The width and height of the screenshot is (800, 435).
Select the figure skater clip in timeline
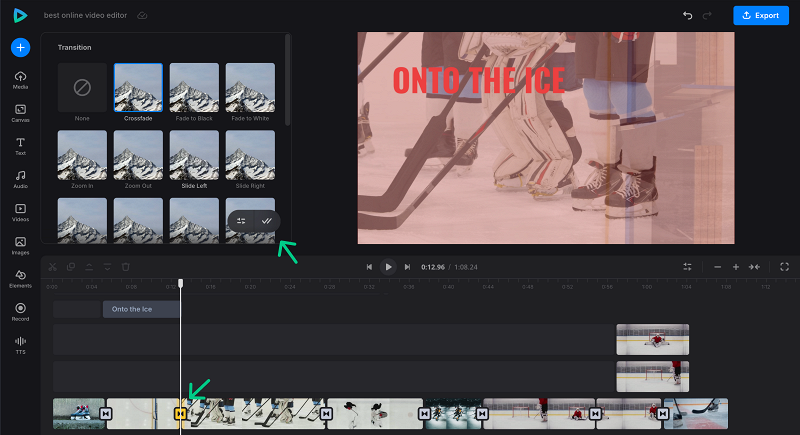[375, 414]
